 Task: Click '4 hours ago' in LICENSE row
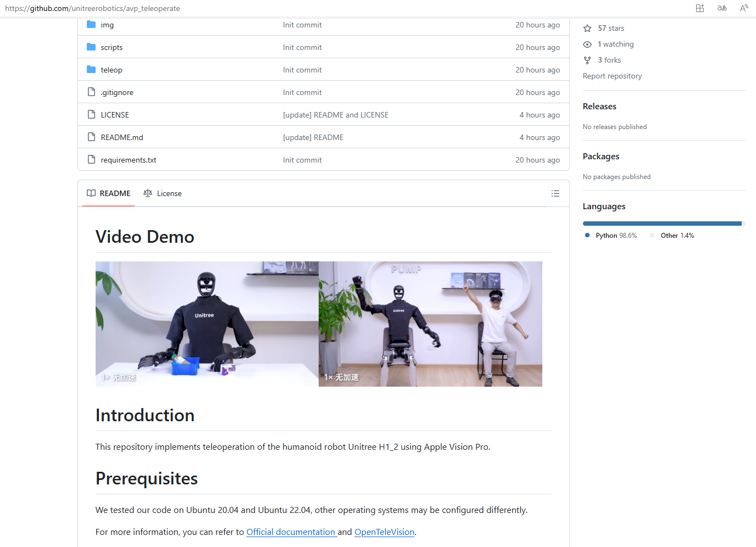[540, 115]
